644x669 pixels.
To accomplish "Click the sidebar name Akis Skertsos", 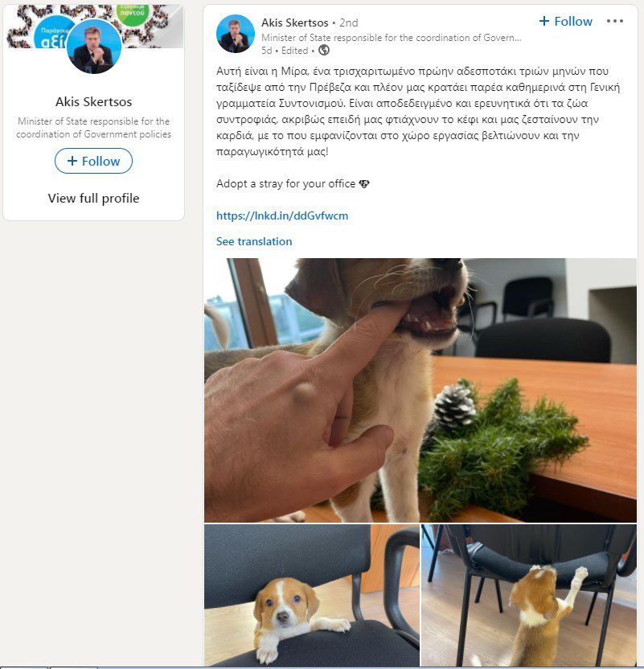I will pyautogui.click(x=93, y=101).
